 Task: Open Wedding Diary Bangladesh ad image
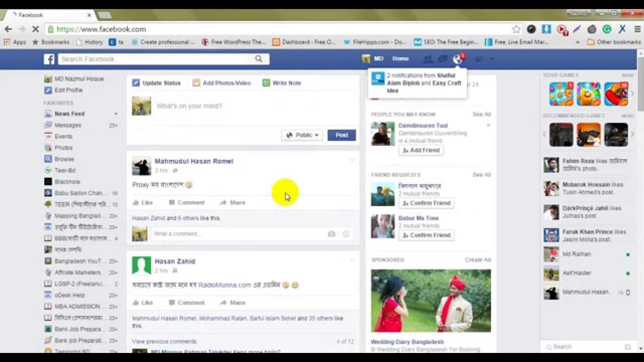431,301
